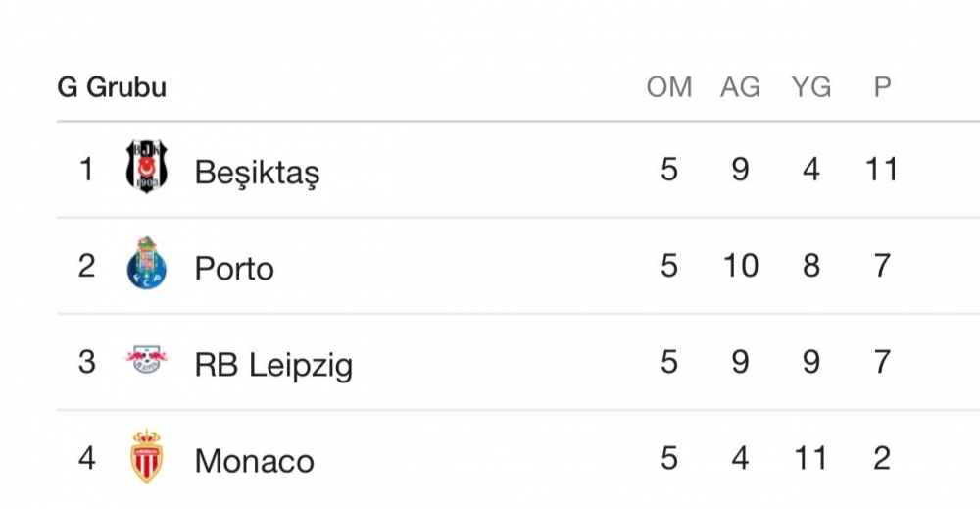Click the YG column header

coord(810,87)
